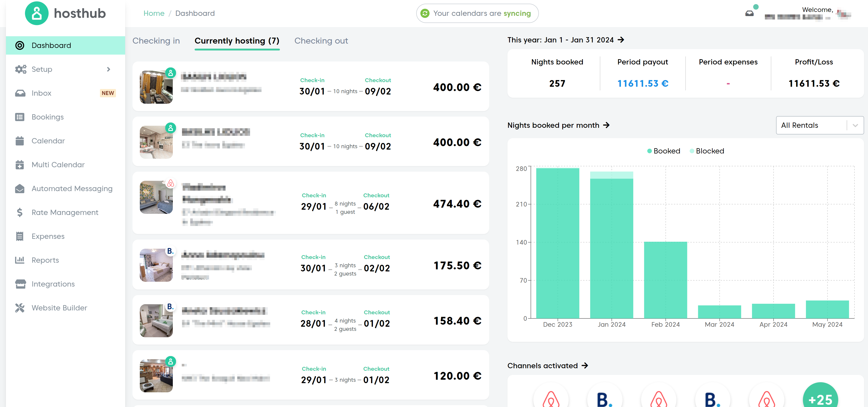Toggle the Blocked legend series
The image size is (868, 407).
pyautogui.click(x=707, y=151)
